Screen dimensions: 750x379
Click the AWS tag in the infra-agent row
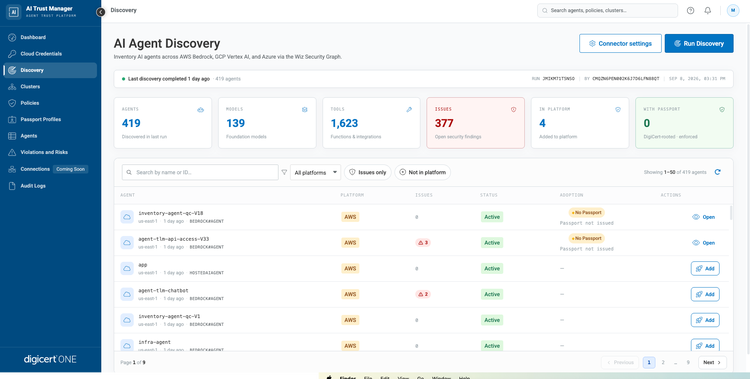(x=350, y=346)
